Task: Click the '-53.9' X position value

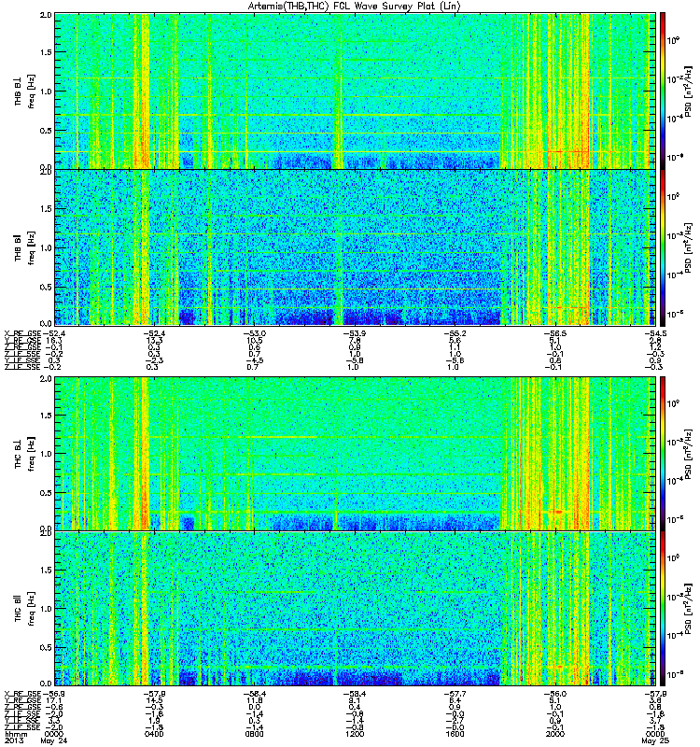Action: (x=356, y=333)
